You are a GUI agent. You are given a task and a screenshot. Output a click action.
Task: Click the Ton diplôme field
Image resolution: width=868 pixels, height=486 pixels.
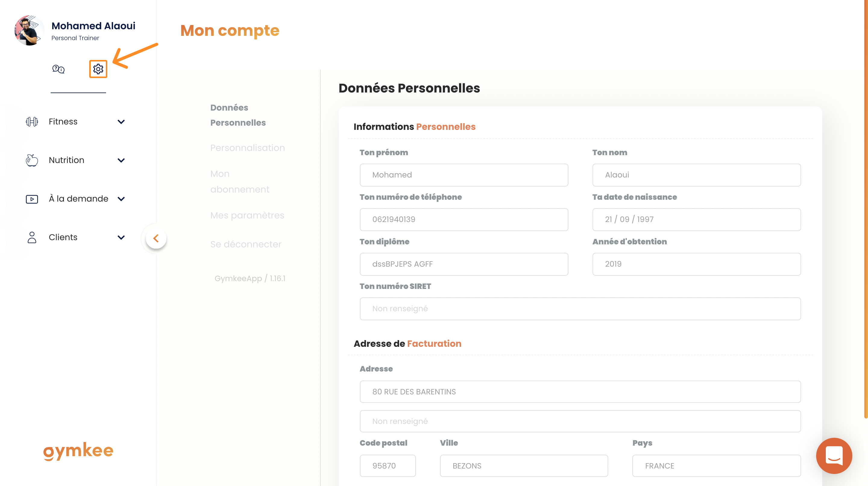click(x=464, y=264)
